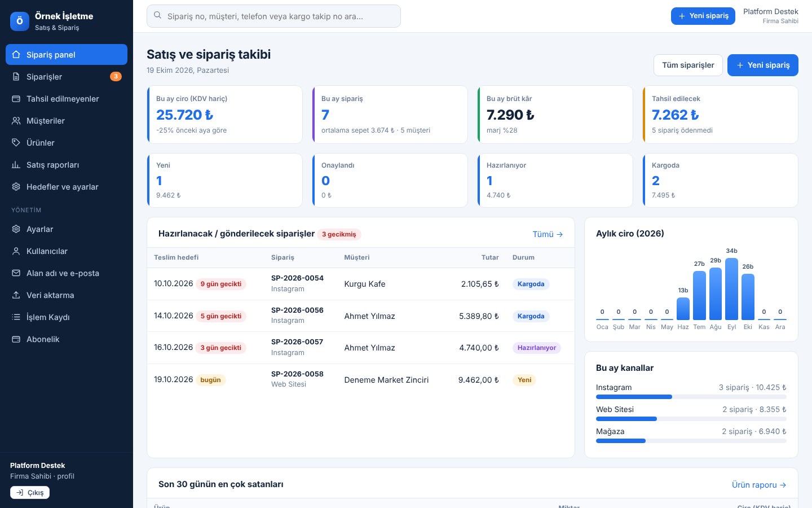Click the Örnek İşletme logo icon
This screenshot has height=508, width=812.
pyautogui.click(x=20, y=21)
